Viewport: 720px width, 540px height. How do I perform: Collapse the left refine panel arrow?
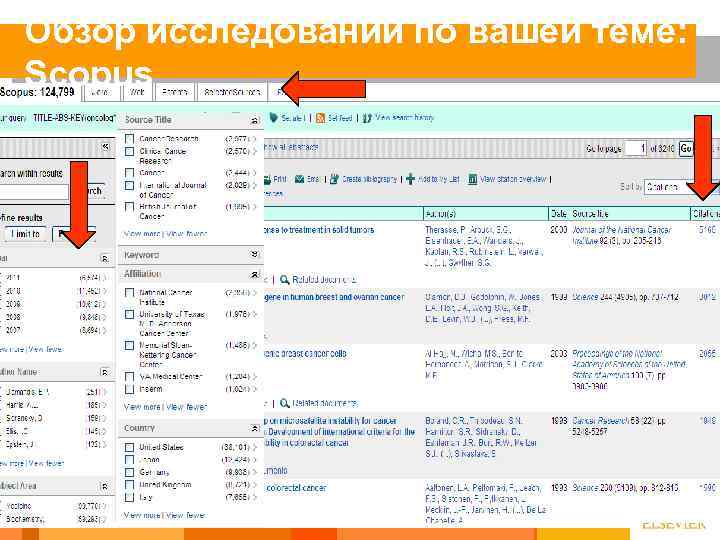[x=106, y=146]
